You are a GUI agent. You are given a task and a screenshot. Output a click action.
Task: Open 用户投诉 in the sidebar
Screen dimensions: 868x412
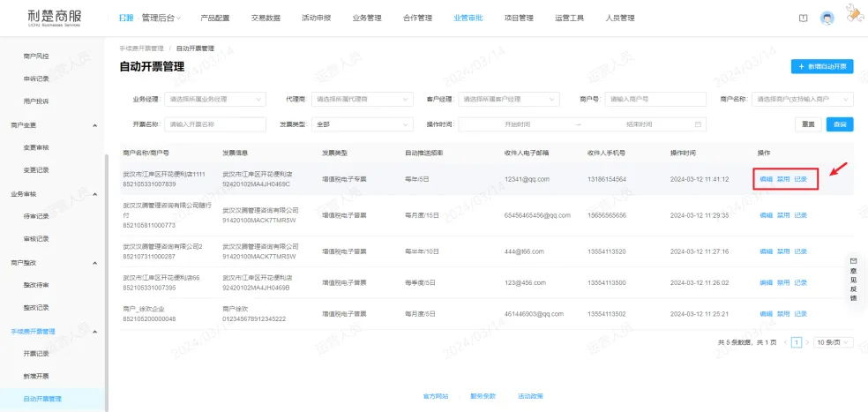click(36, 101)
